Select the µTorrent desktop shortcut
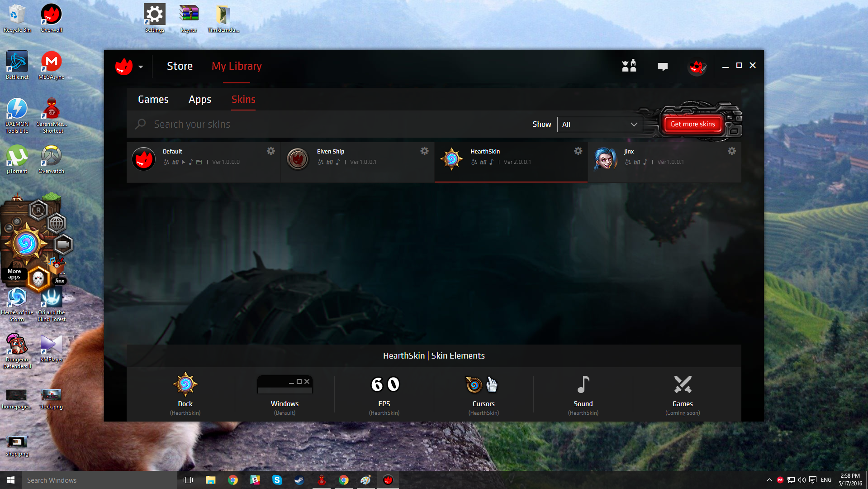Image resolution: width=868 pixels, height=489 pixels. pos(17,159)
